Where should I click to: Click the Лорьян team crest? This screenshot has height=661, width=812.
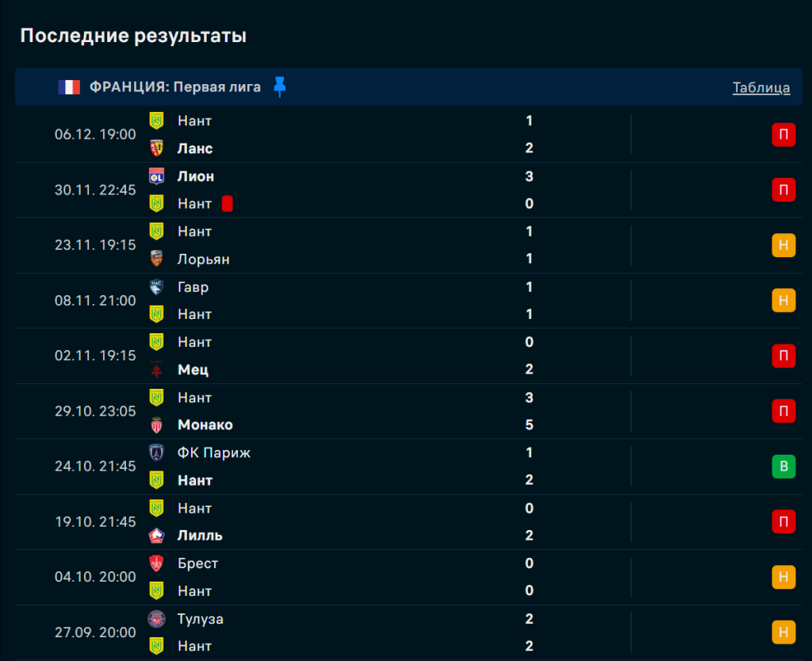[x=156, y=259]
